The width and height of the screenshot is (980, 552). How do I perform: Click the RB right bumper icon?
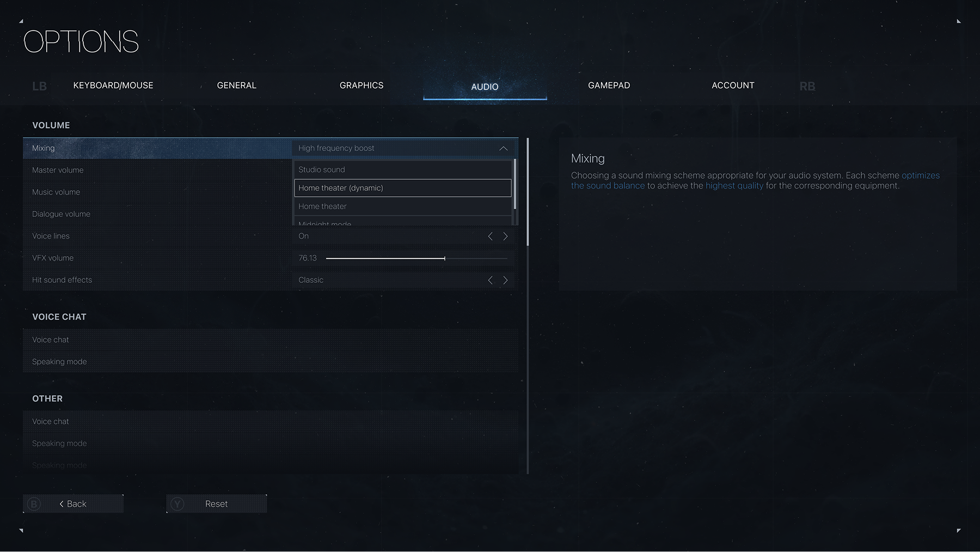807,86
